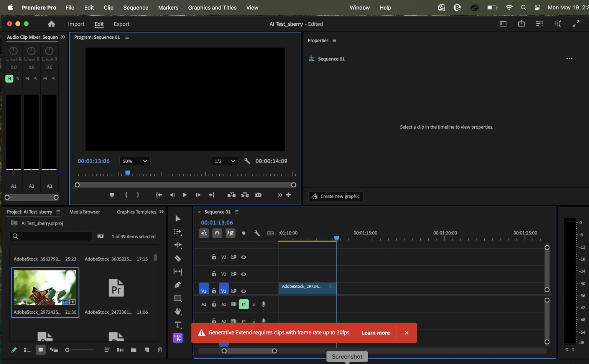Image resolution: width=589 pixels, height=364 pixels.
Task: Unmute audio track A1 by clicking M
Action: click(x=243, y=304)
